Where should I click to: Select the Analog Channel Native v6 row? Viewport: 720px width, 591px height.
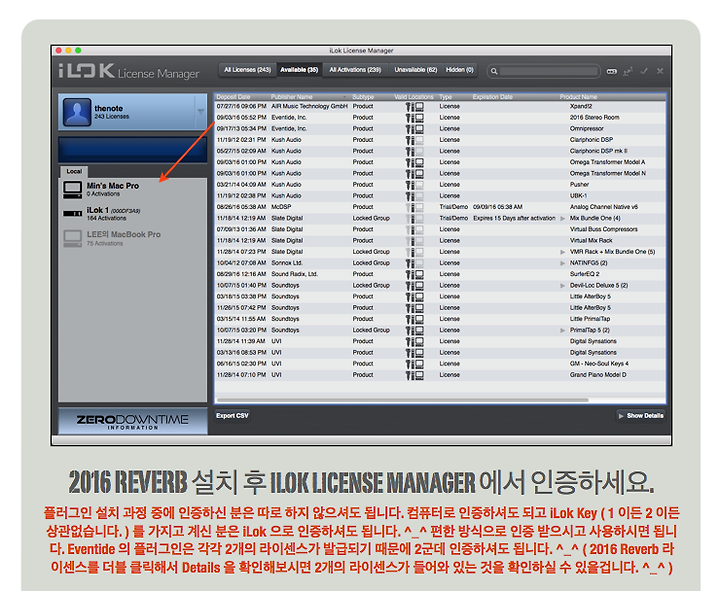click(x=440, y=207)
